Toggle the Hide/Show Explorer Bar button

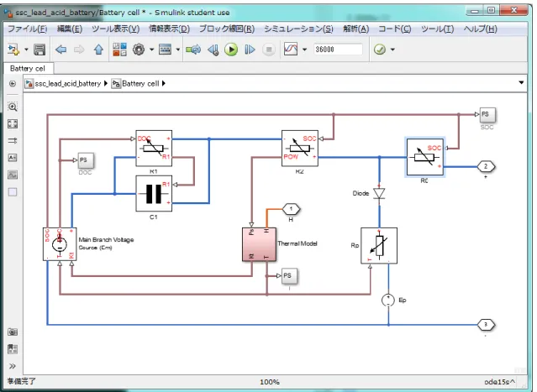click(x=13, y=83)
